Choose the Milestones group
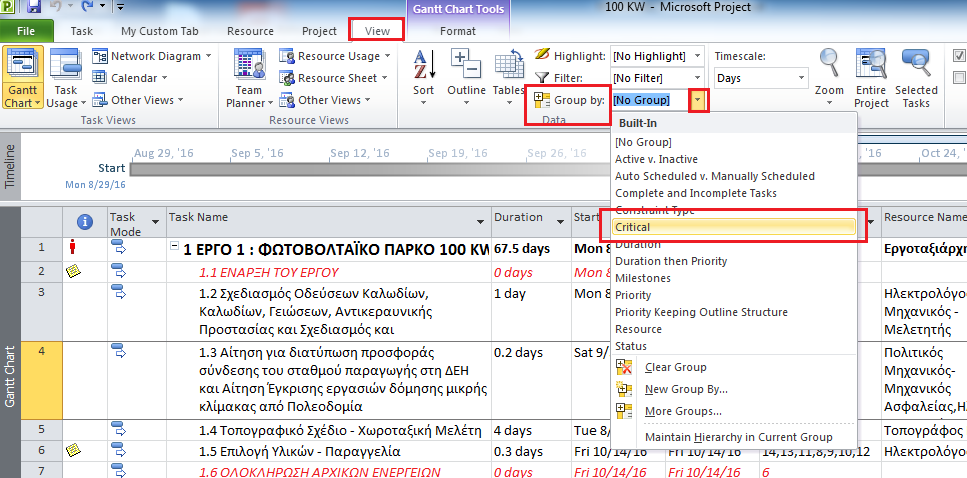This screenshot has height=478, width=967. pyautogui.click(x=734, y=278)
